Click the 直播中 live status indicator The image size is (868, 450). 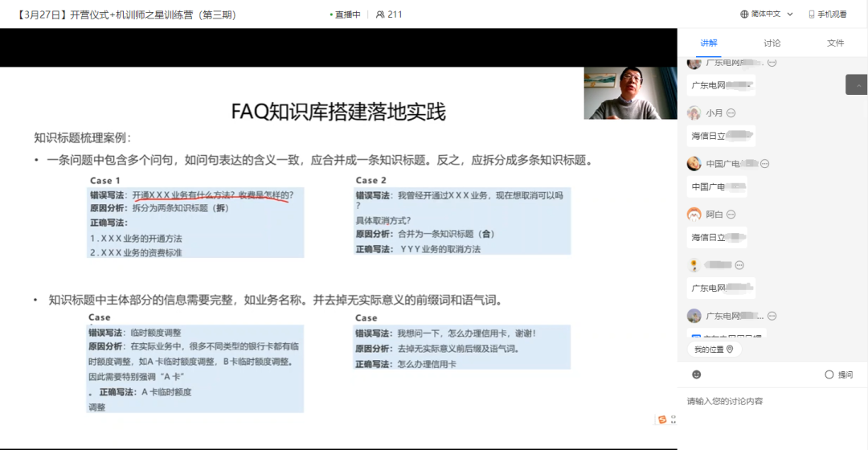click(347, 14)
